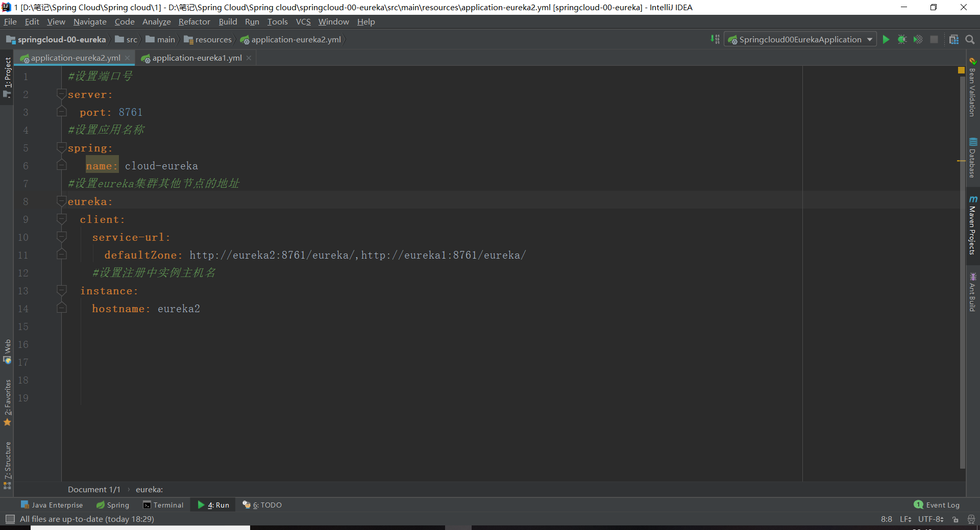Open Project Structure dialog icon

pos(954,40)
